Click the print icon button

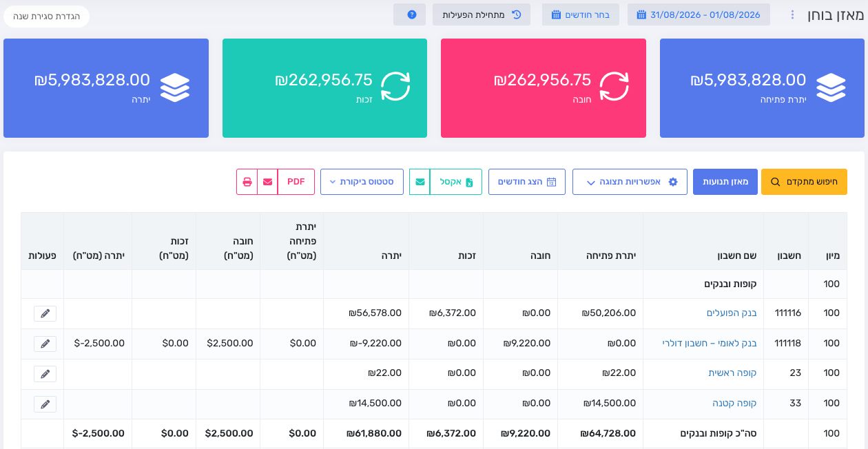tap(247, 182)
